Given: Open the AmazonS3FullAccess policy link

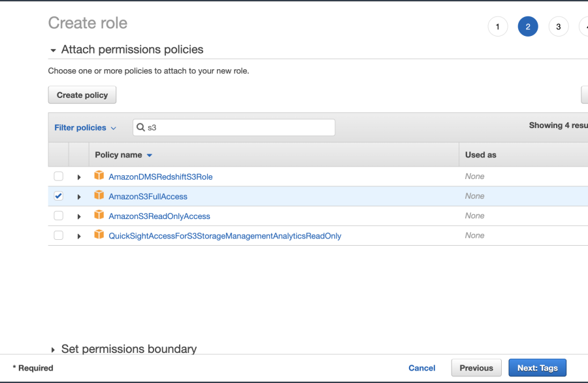Looking at the screenshot, I should (148, 197).
